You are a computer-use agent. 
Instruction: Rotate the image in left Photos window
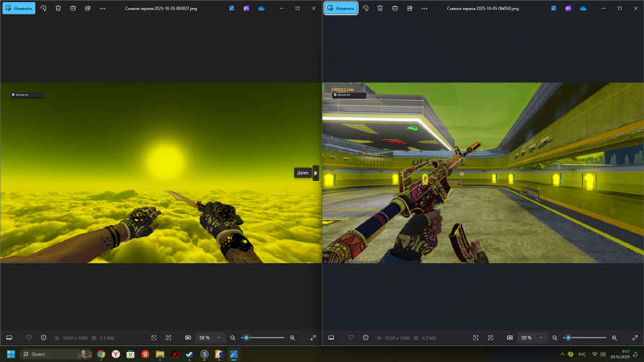(x=43, y=9)
